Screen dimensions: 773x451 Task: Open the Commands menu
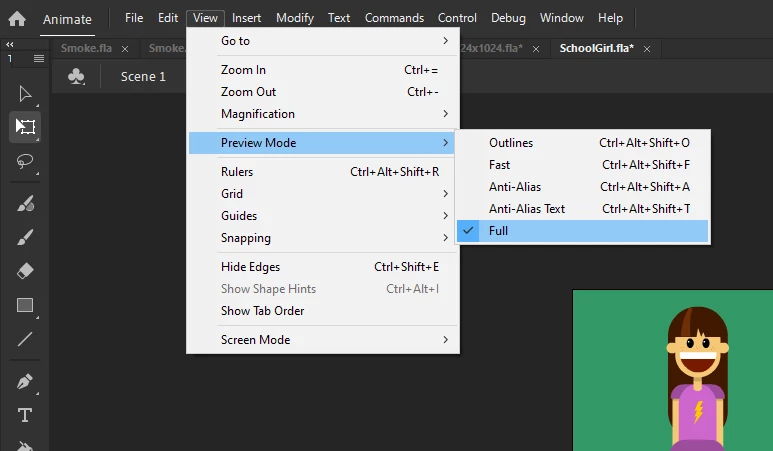tap(394, 18)
